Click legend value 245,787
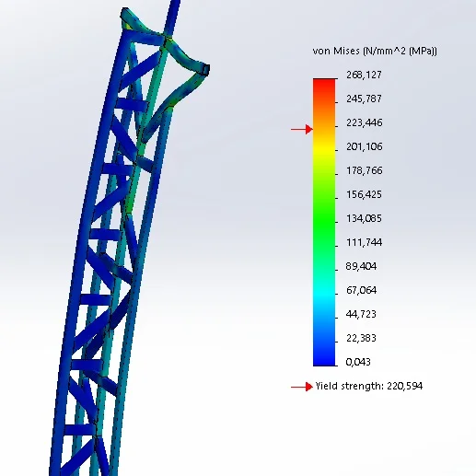Screen dimensions: 476x476 (364, 99)
